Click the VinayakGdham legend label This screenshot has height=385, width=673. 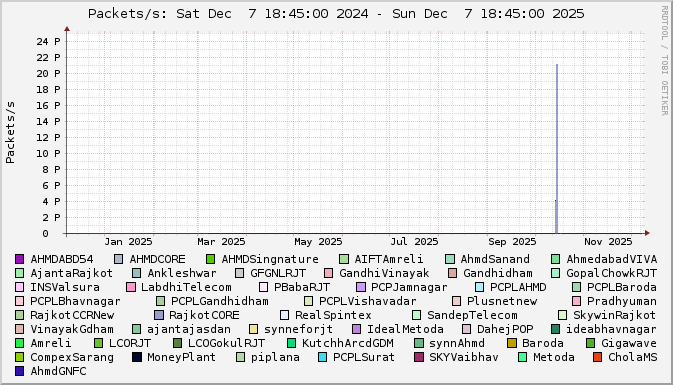point(72,329)
